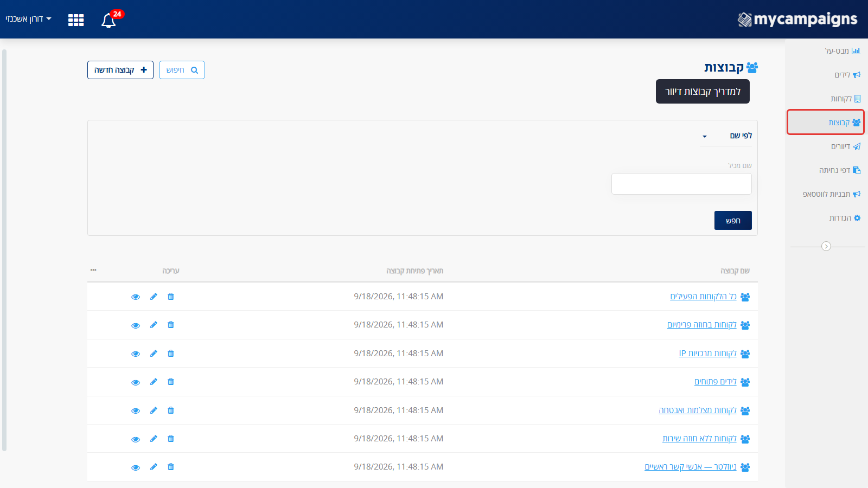This screenshot has width=868, height=488.
Task: Open the לקוחות בחוזה פרימיום link
Action: pos(702,325)
